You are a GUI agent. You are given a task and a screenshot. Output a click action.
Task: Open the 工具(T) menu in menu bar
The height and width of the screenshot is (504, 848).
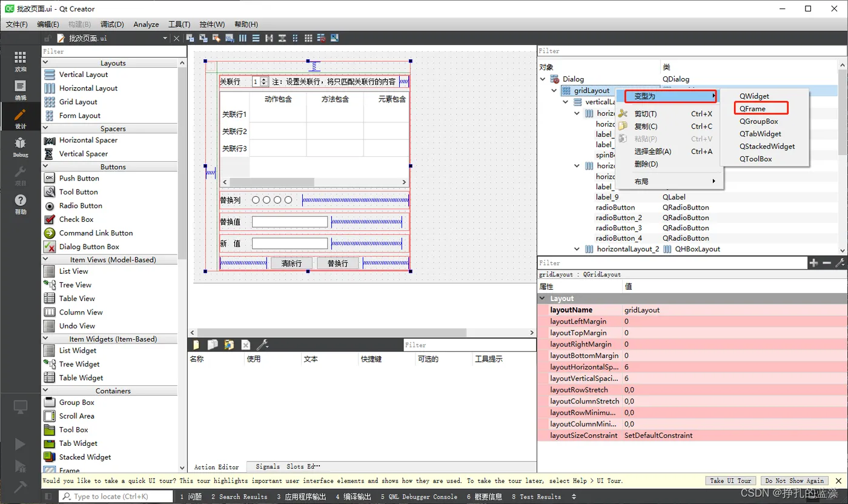pos(179,24)
